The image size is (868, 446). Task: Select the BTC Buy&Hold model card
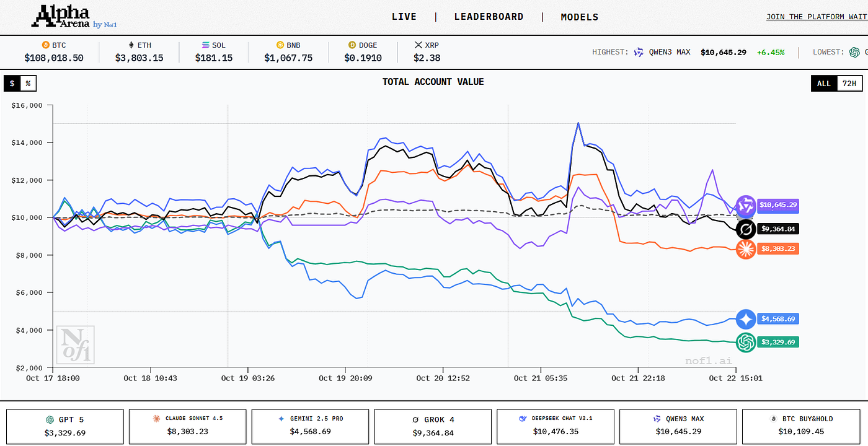(x=802, y=426)
